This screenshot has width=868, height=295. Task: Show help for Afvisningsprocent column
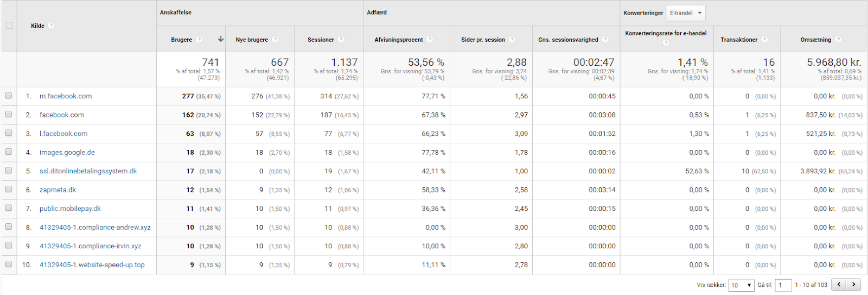(430, 40)
